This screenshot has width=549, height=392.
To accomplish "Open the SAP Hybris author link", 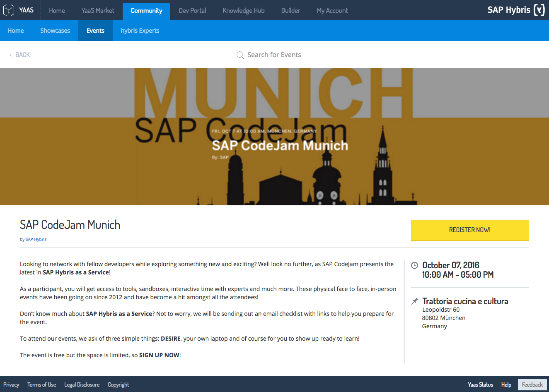I will coord(36,239).
